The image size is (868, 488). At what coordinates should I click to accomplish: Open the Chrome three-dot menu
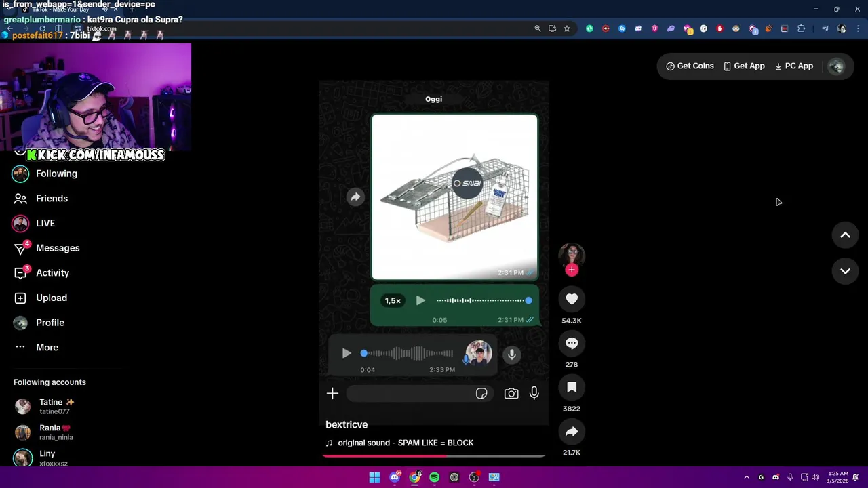[x=856, y=28]
